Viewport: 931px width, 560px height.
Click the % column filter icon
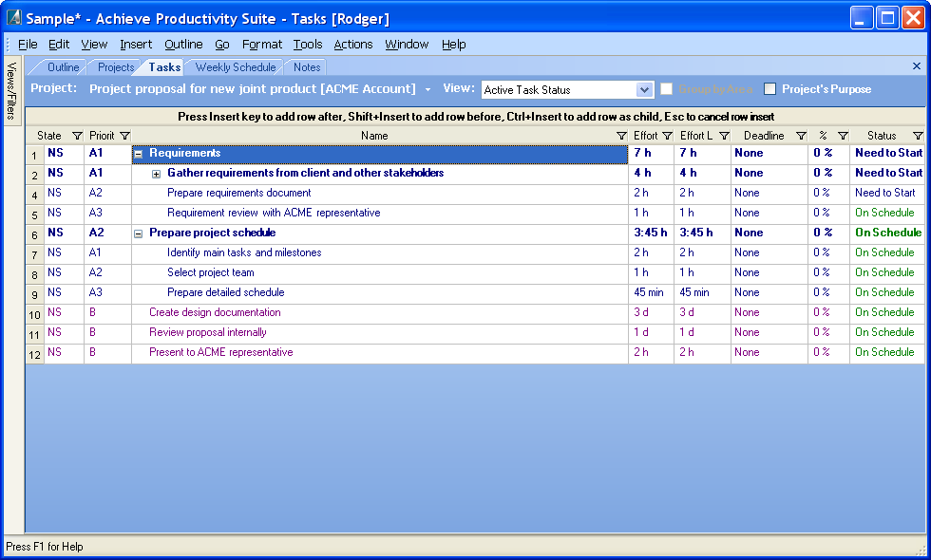coord(844,136)
